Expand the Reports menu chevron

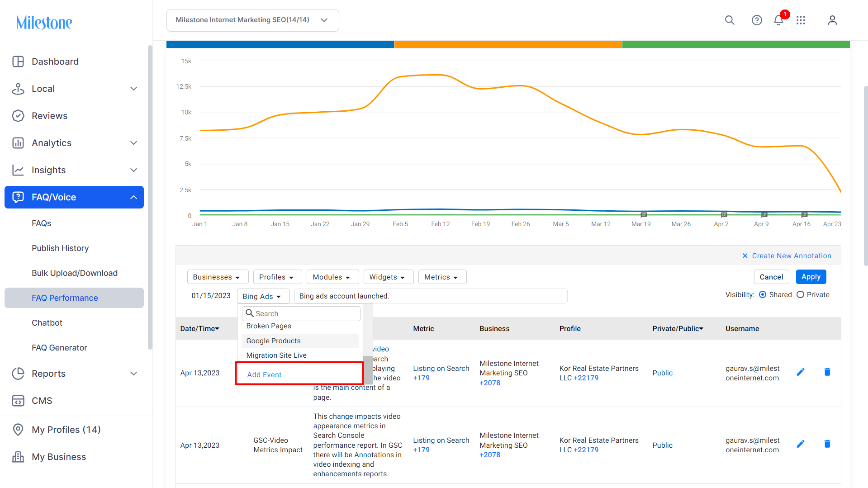(133, 374)
